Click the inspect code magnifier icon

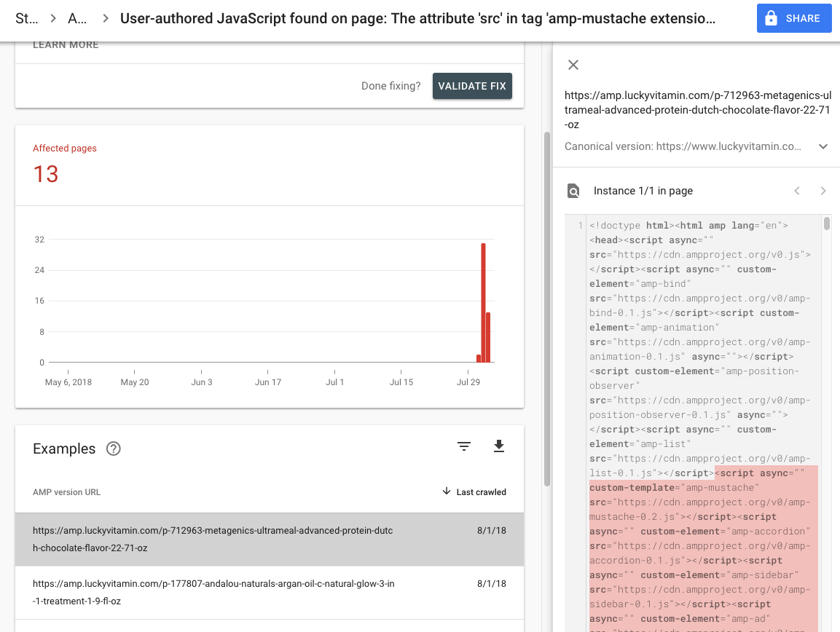coord(573,191)
